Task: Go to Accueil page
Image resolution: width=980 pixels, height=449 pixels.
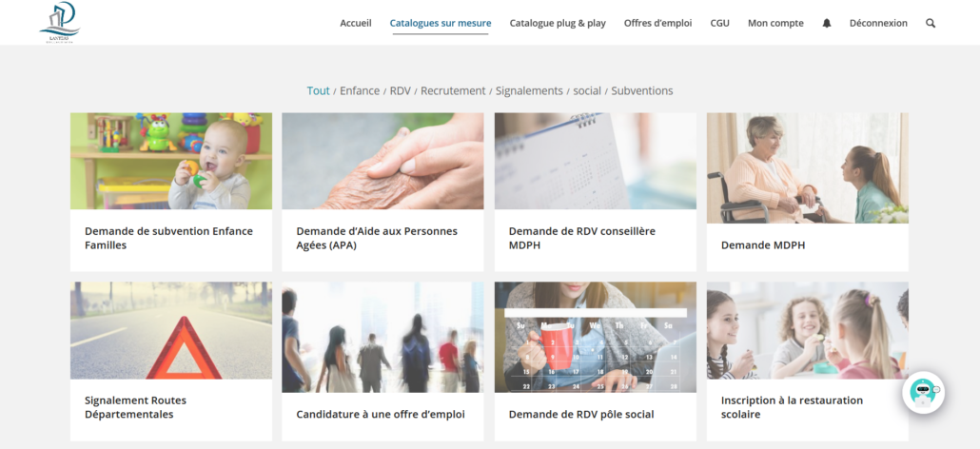Action: [356, 23]
